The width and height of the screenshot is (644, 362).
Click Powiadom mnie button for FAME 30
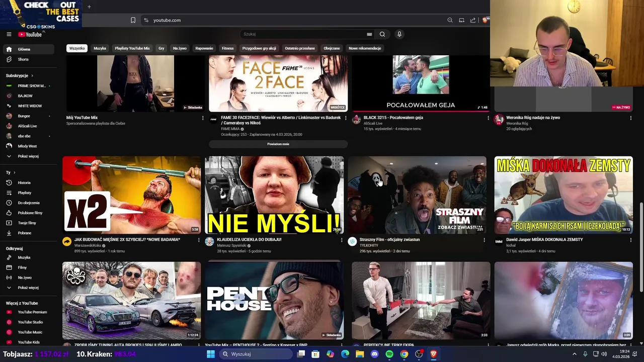tap(278, 144)
